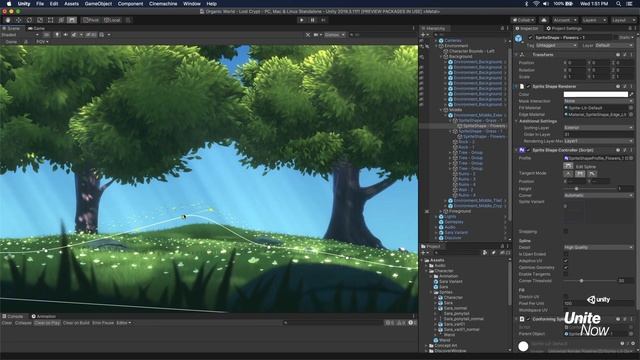Select Cameras object in Hierarchy
Screen dimensions: 640x360
click(453, 40)
